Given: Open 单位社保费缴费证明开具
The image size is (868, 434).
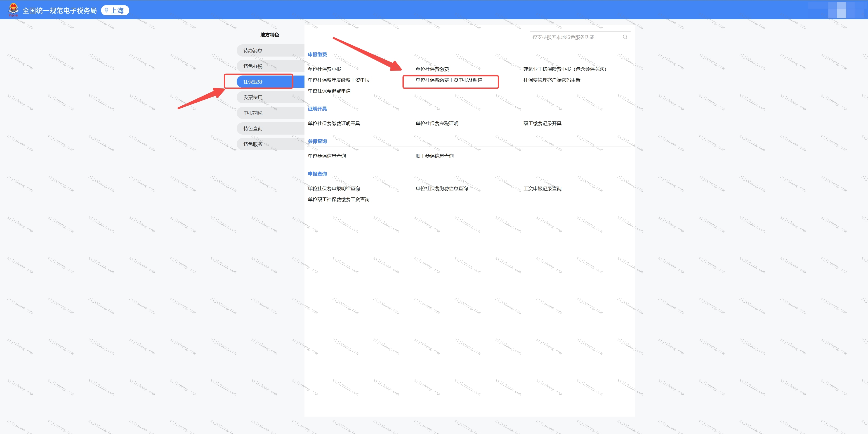Looking at the screenshot, I should [334, 123].
